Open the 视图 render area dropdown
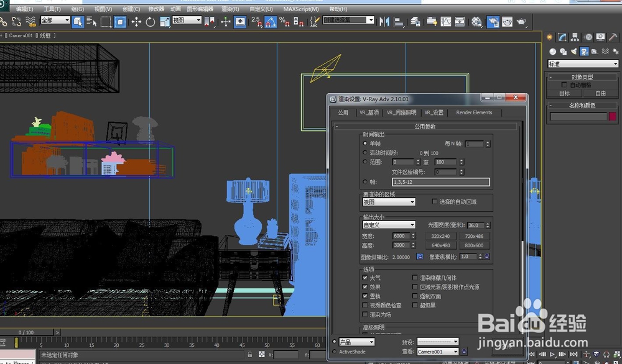The height and width of the screenshot is (364, 622). point(389,202)
